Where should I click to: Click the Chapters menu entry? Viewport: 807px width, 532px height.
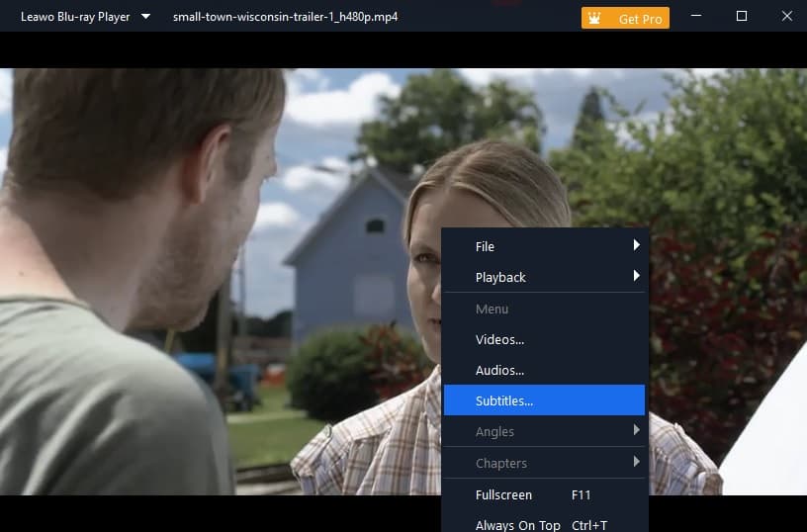click(544, 463)
